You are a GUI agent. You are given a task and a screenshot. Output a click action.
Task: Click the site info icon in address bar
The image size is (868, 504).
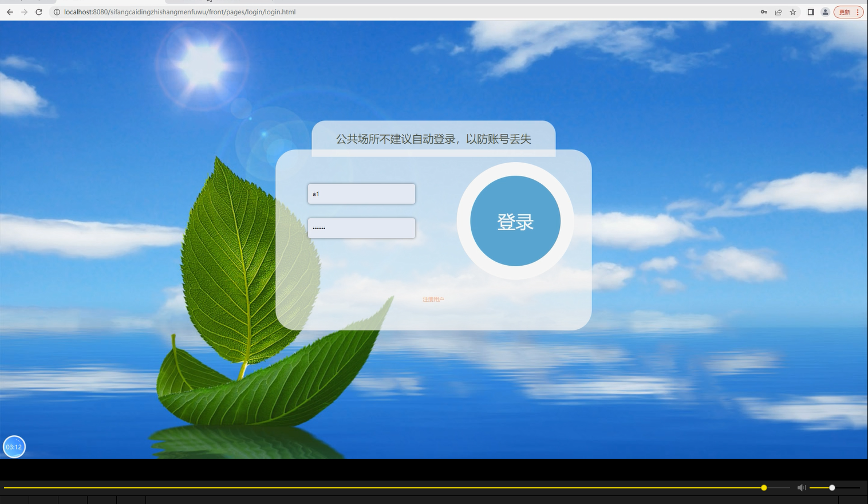coord(56,11)
